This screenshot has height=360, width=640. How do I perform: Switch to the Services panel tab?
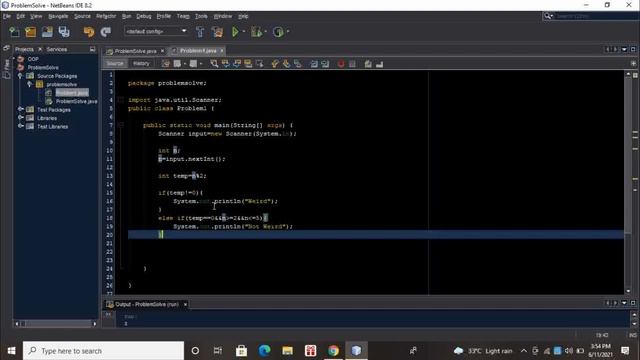tap(56, 49)
